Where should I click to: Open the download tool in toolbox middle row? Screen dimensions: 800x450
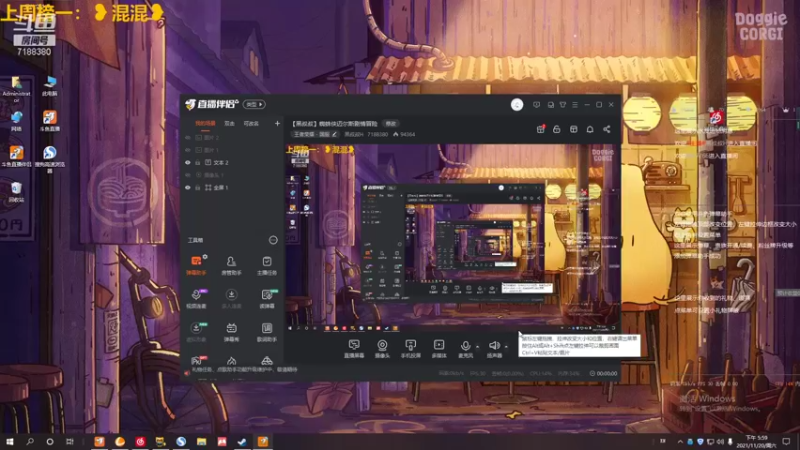point(231,299)
